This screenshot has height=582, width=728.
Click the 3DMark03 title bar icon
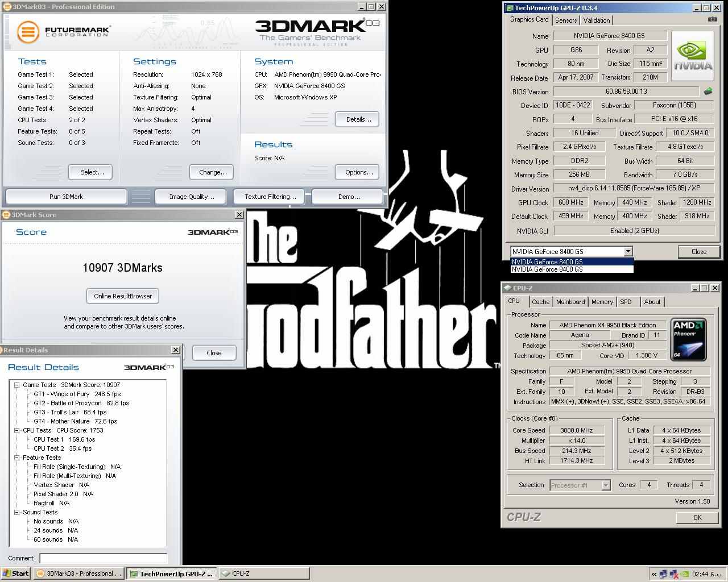click(x=7, y=7)
